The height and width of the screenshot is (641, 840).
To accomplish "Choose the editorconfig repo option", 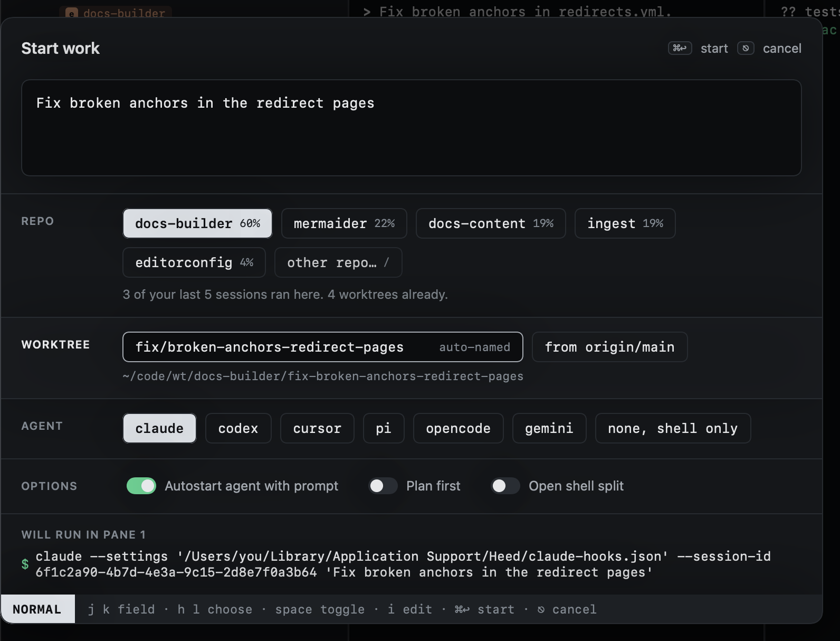I will coord(194,262).
